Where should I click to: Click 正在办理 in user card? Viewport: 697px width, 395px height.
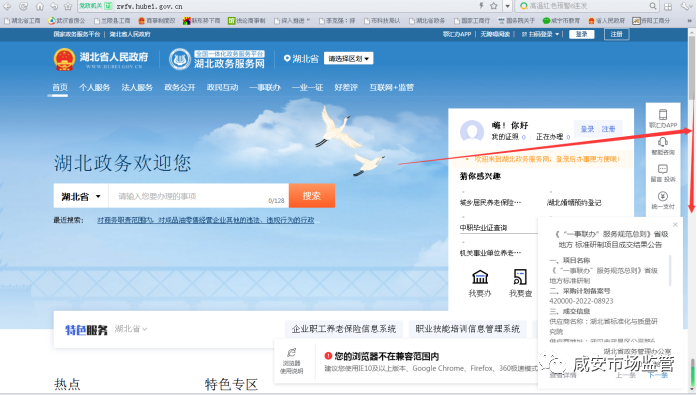[x=549, y=137]
